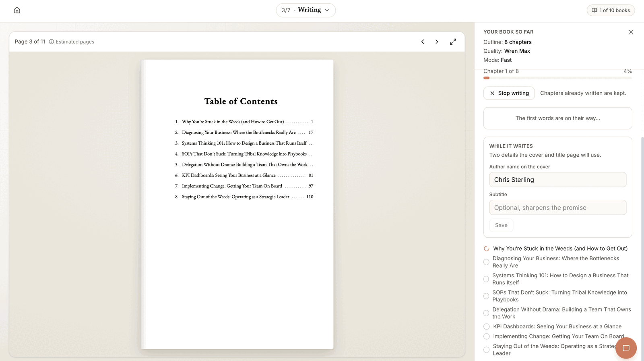644x361 pixels.
Task: Click TOC entry 5 'Delegation Without Drama'
Action: (x=244, y=165)
